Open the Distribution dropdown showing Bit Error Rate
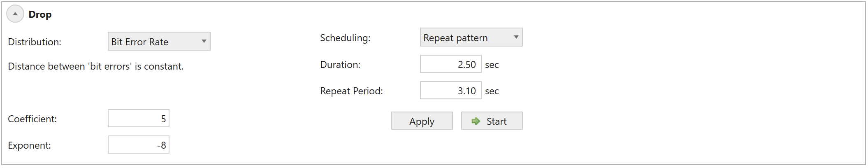 pos(159,41)
